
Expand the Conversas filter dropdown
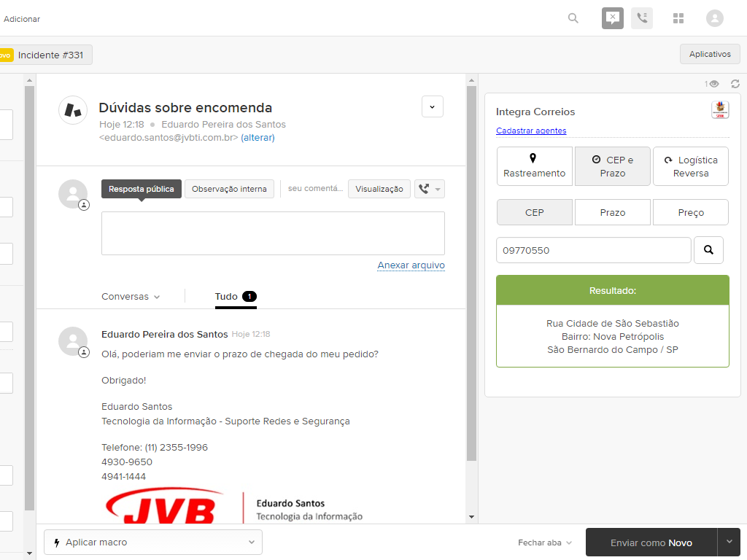point(131,296)
